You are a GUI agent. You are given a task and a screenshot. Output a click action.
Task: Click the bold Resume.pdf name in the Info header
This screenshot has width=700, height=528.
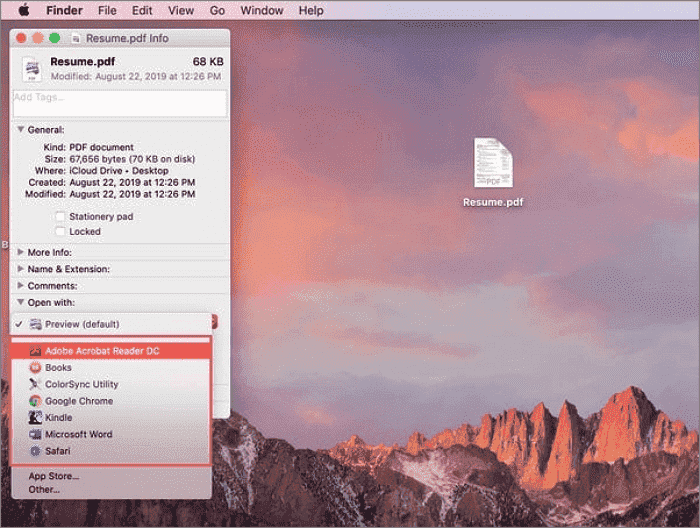[x=83, y=62]
